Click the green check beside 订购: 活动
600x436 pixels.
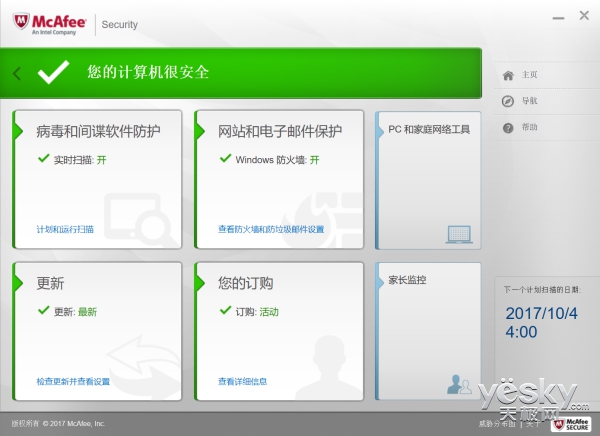click(225, 310)
